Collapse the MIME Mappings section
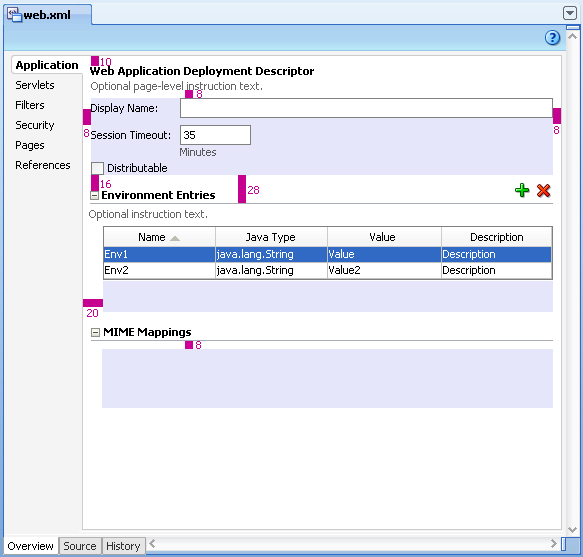583x557 pixels. 95,332
